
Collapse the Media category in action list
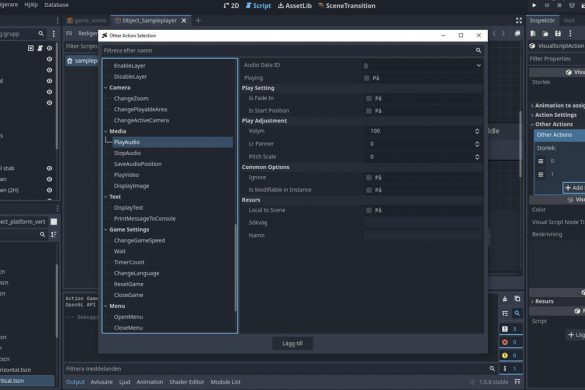[x=106, y=131]
